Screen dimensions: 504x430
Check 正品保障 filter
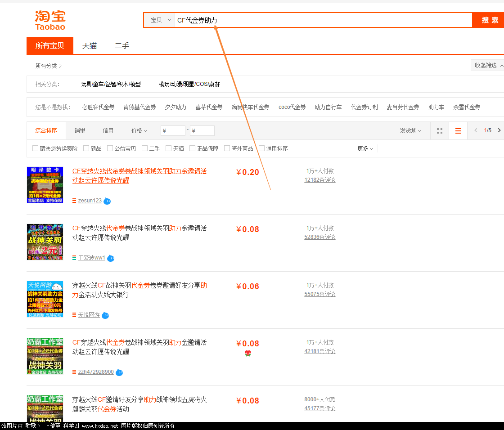192,148
